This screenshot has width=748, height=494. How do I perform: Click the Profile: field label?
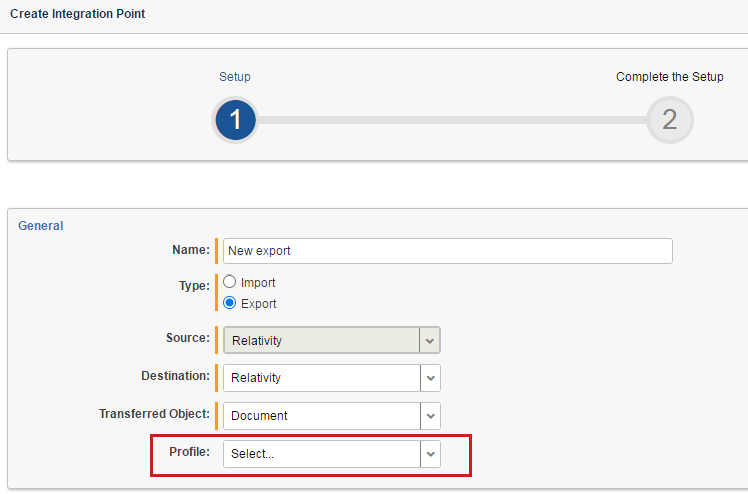(189, 452)
